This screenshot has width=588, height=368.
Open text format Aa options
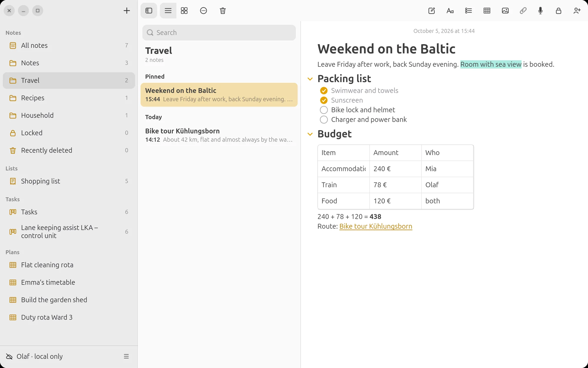click(450, 11)
